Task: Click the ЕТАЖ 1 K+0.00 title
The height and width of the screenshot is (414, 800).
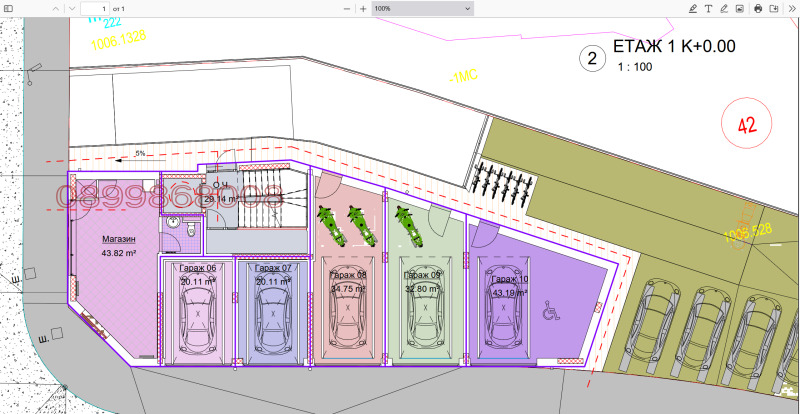Action: [672, 45]
